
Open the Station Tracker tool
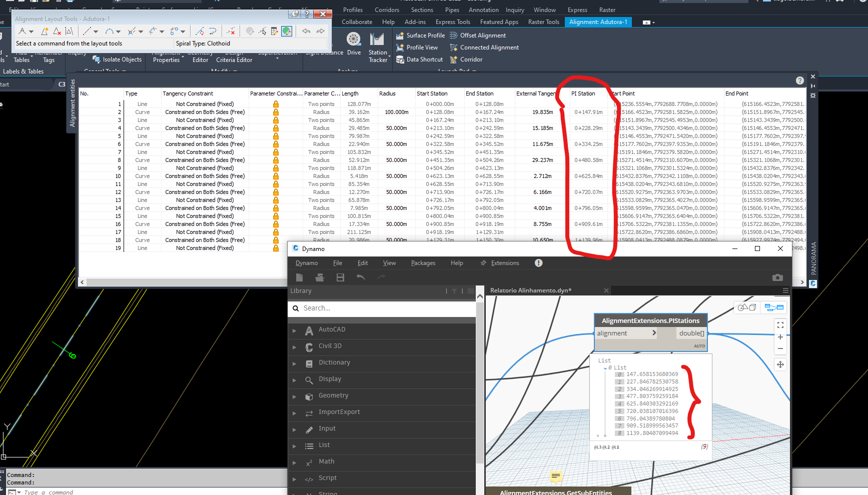[378, 47]
